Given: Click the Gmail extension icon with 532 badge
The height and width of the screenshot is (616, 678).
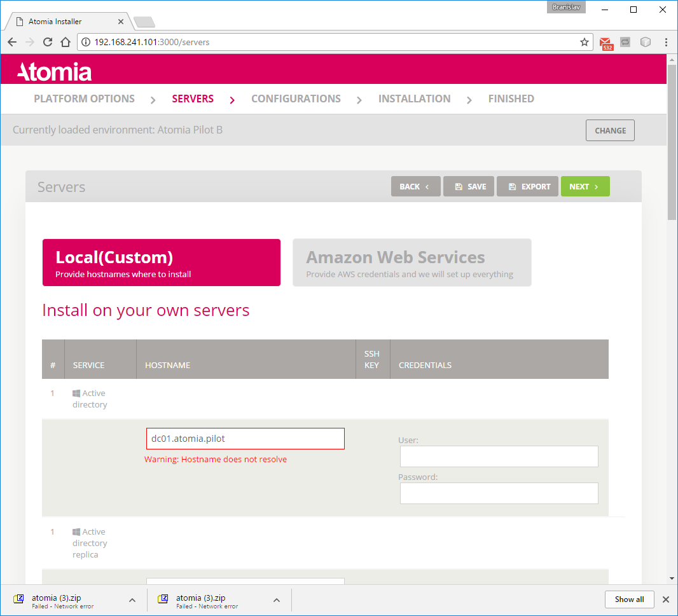Looking at the screenshot, I should (605, 42).
